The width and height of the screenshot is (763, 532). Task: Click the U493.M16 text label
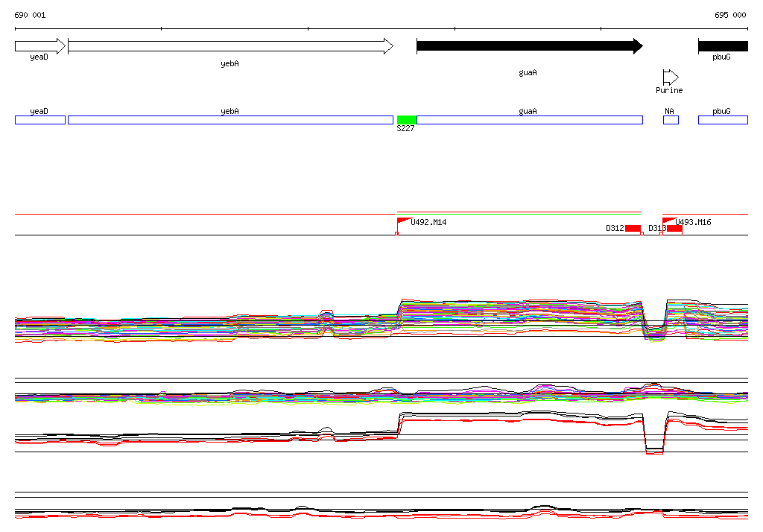[694, 223]
